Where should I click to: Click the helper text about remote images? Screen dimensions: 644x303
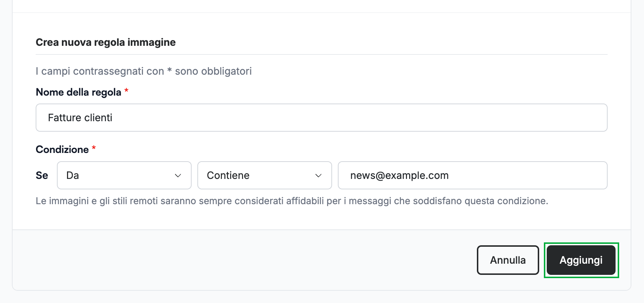[x=292, y=201]
